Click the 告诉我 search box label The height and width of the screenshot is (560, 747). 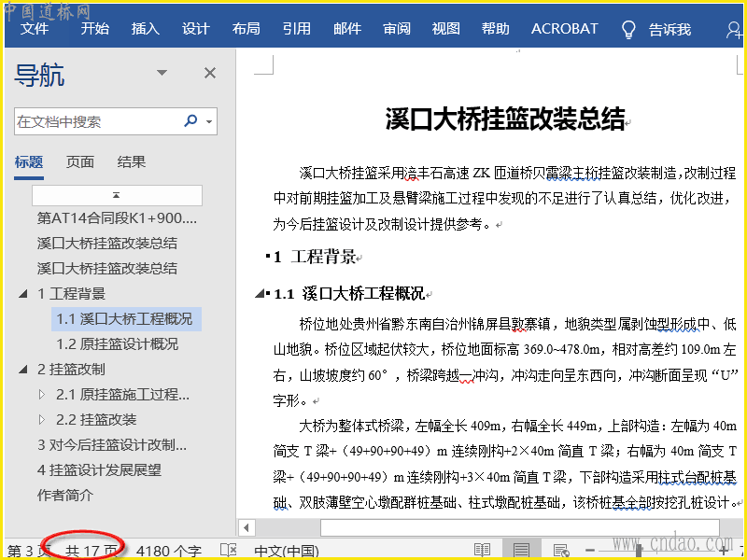tap(669, 30)
